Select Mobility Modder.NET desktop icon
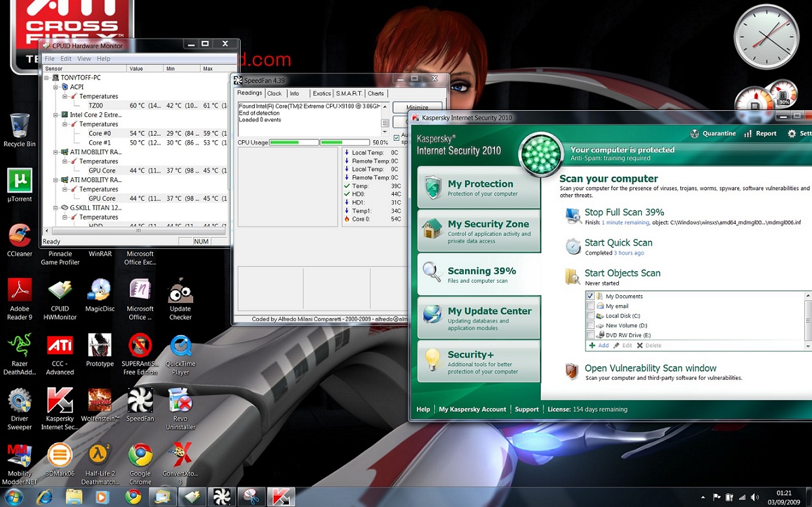The image size is (812, 507). (20, 464)
